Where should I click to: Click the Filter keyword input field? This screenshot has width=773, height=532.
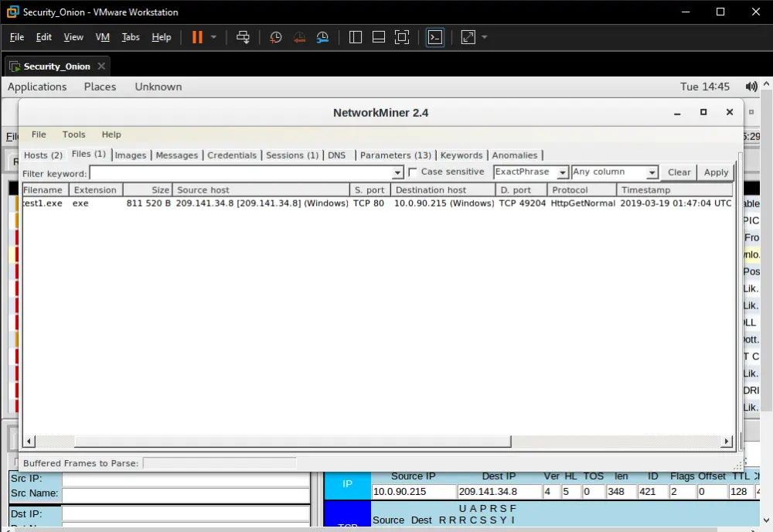point(241,172)
